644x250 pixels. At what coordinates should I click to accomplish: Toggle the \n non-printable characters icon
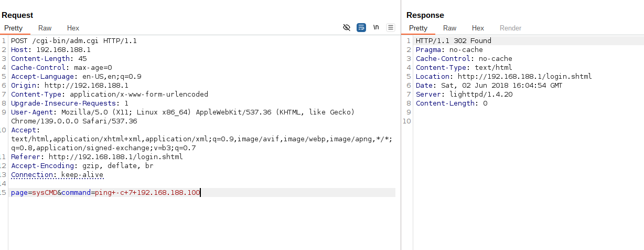(376, 27)
